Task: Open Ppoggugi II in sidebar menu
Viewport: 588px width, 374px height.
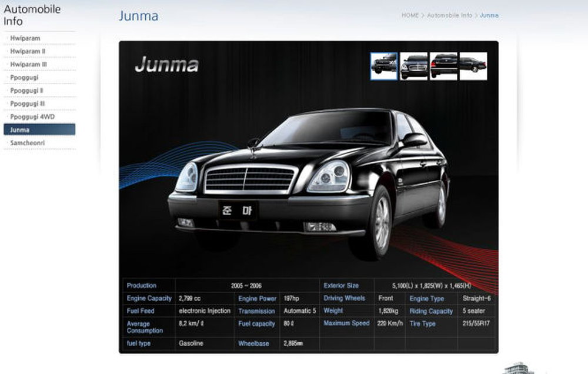Action: point(27,91)
